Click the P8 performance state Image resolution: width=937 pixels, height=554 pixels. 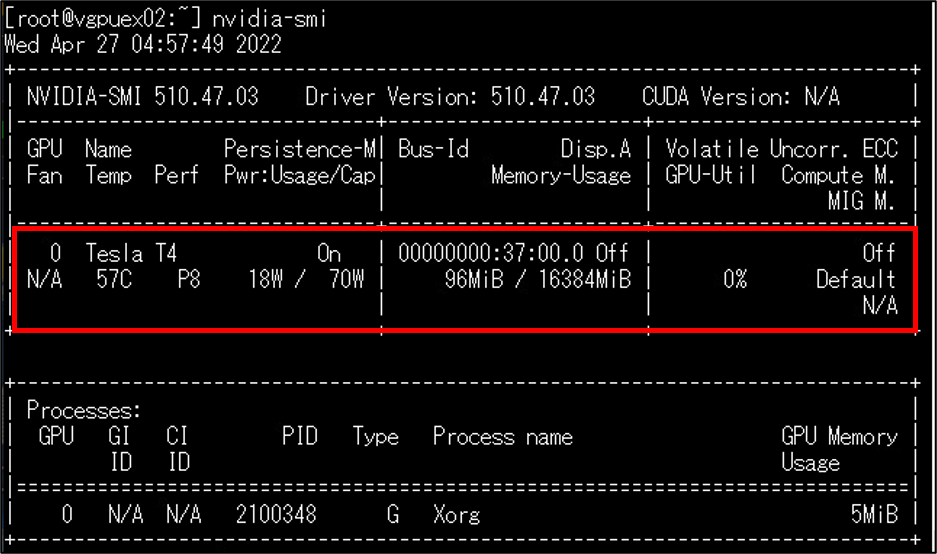[x=188, y=280]
